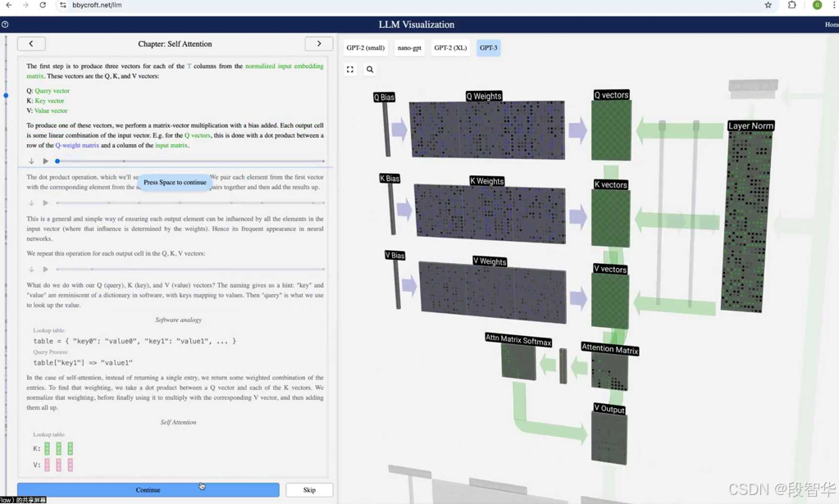This screenshot has width=839, height=504.
Task: Click the green 'Q vectors' link in the paragraph
Action: tap(198, 135)
